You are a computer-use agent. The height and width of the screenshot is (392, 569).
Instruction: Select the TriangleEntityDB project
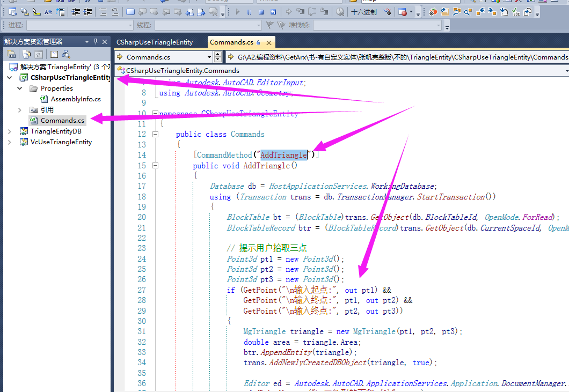pos(55,131)
